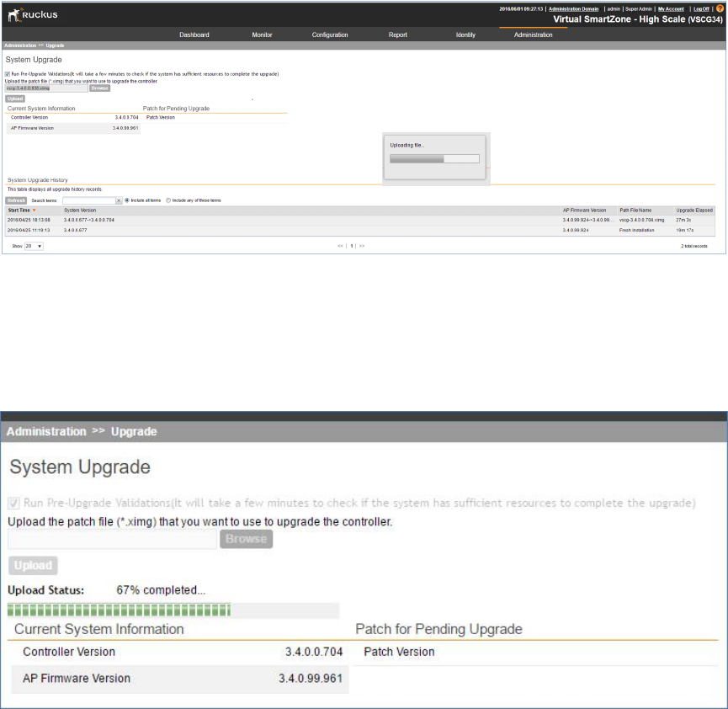The width and height of the screenshot is (728, 709).
Task: Click the Start Time sort arrow icon
Action: tap(34, 211)
